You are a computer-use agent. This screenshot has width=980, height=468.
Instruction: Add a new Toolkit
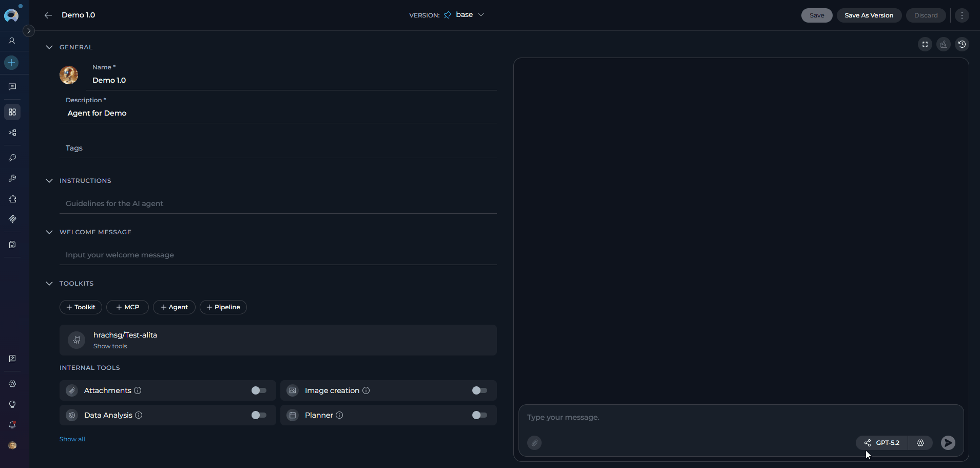point(81,307)
